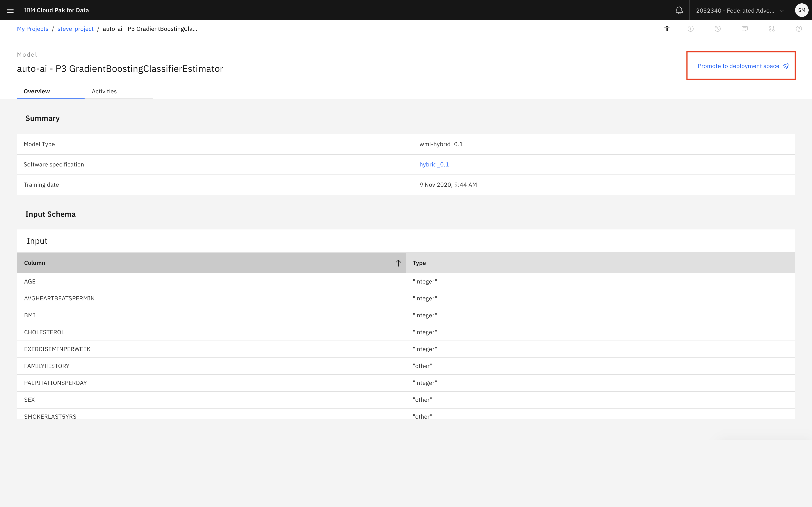Switch to the Activities tab
Viewport: 812px width, 507px height.
pos(104,91)
